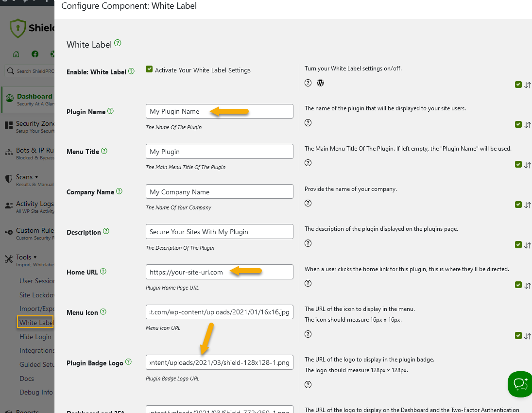Click the help icon beside White Label heading
Image resolution: width=532 pixels, height=413 pixels.
(x=118, y=43)
